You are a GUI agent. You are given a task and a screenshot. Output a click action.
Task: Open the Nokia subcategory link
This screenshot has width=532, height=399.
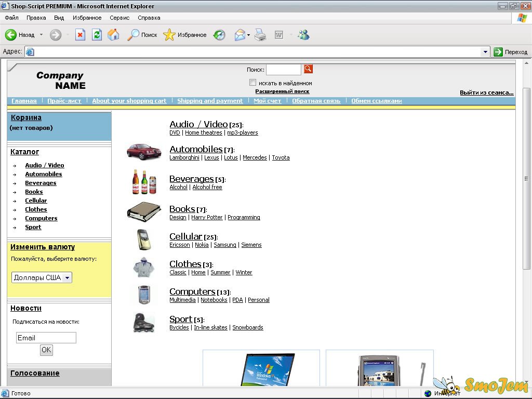(x=202, y=245)
